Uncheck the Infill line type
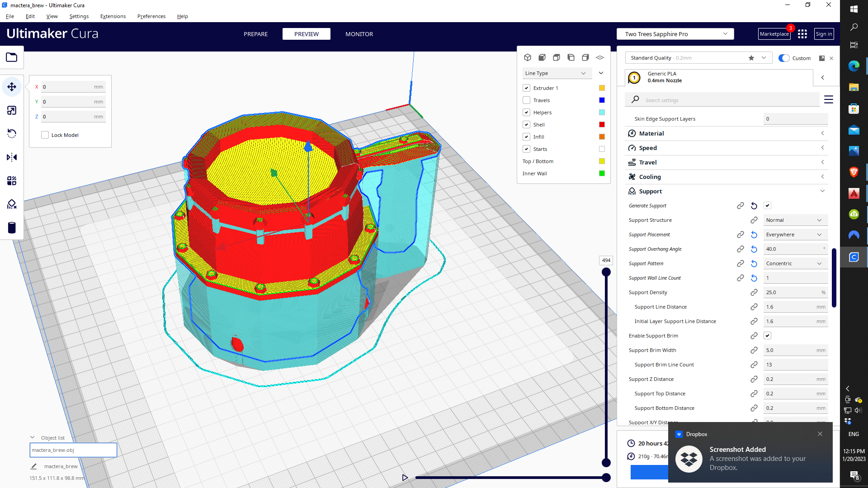 tap(526, 137)
